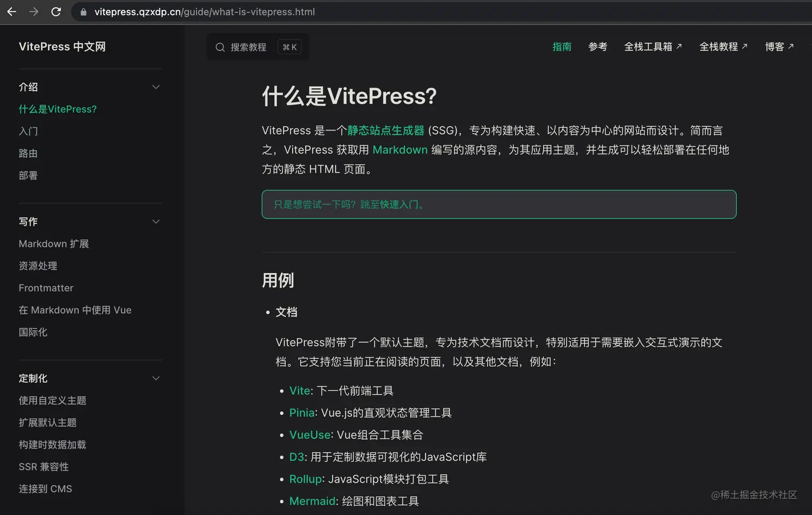Open the D3 link in the list
812x515 pixels.
(x=296, y=457)
